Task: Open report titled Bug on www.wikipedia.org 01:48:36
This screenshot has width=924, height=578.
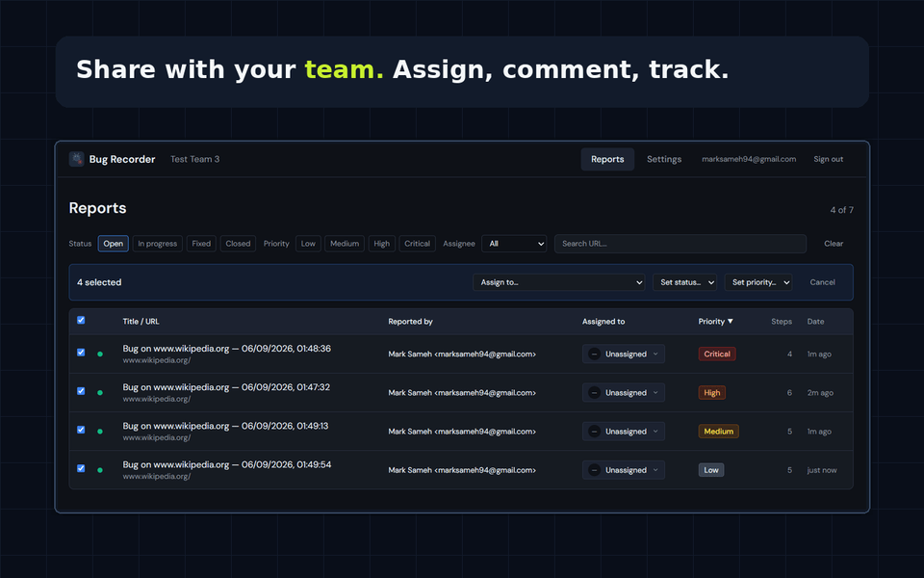Action: coord(227,349)
